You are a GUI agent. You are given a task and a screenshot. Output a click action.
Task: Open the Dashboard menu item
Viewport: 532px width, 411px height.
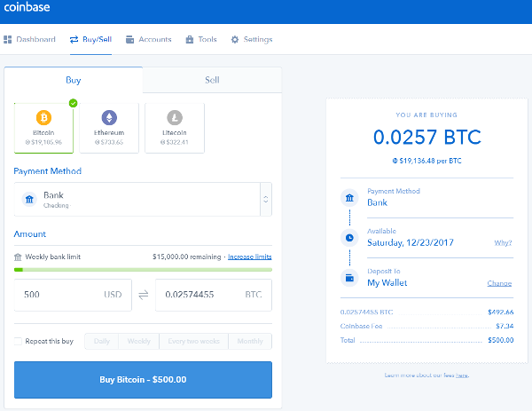click(x=29, y=39)
